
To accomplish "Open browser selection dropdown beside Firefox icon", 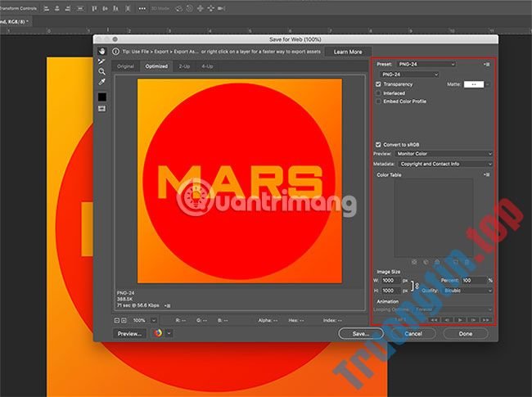I will click(169, 333).
